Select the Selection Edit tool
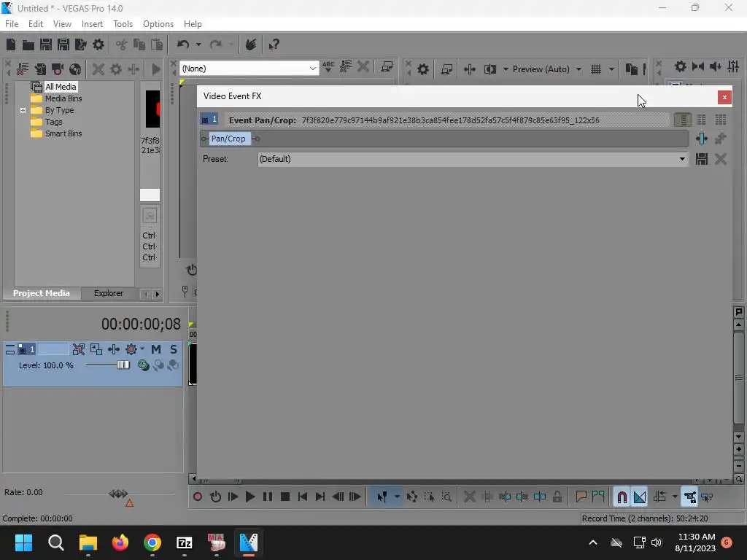This screenshot has height=560, width=747. (x=429, y=497)
